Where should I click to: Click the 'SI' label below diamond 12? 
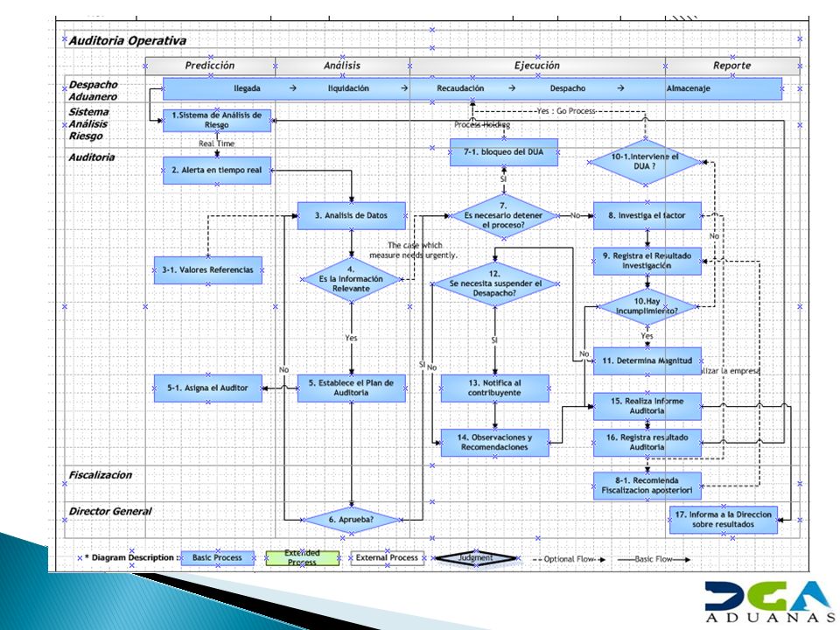(x=493, y=340)
